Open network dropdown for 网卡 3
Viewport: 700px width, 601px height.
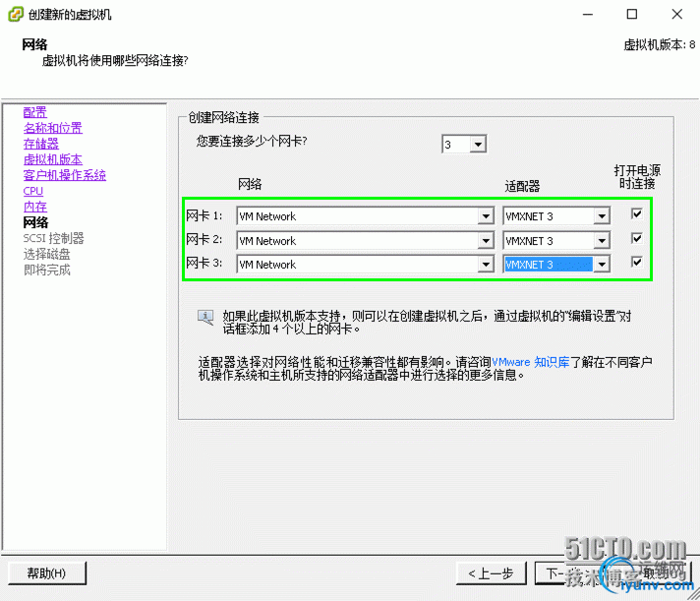pyautogui.click(x=486, y=265)
